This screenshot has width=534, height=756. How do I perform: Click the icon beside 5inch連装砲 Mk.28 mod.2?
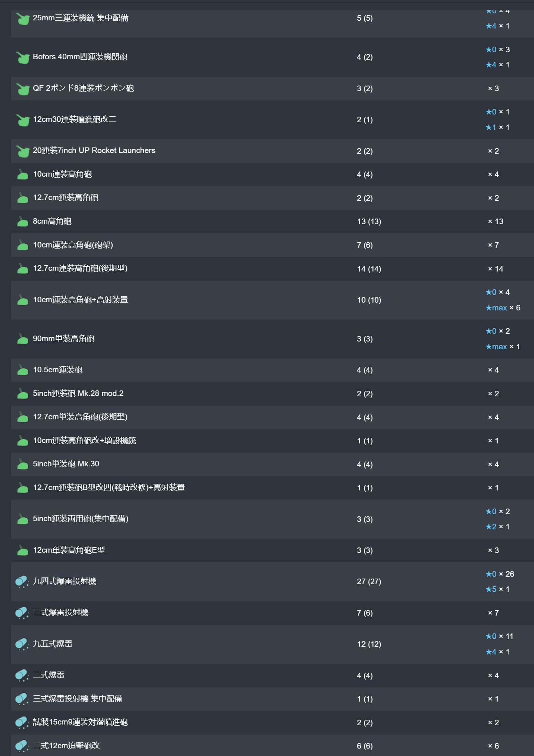(23, 394)
